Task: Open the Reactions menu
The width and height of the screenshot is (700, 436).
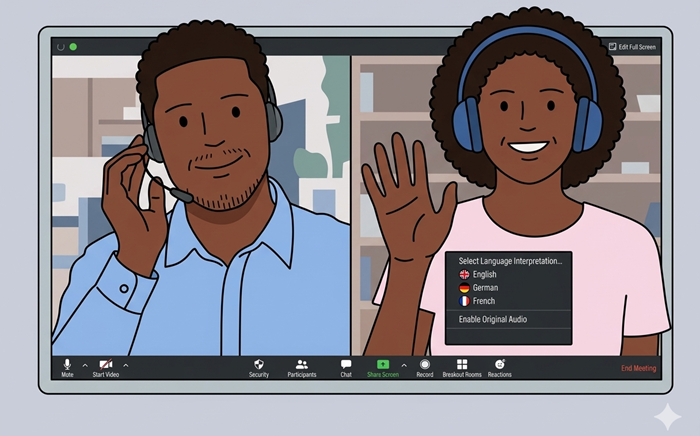Action: [x=500, y=366]
